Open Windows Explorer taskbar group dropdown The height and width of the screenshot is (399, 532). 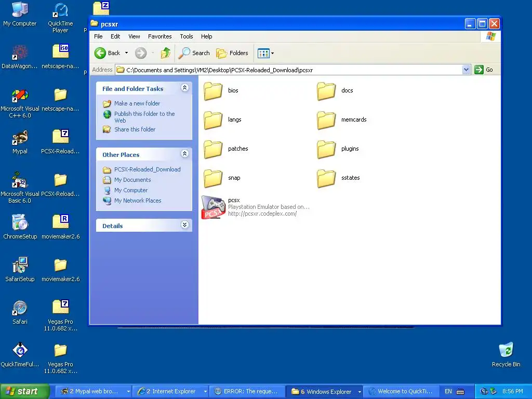click(360, 392)
